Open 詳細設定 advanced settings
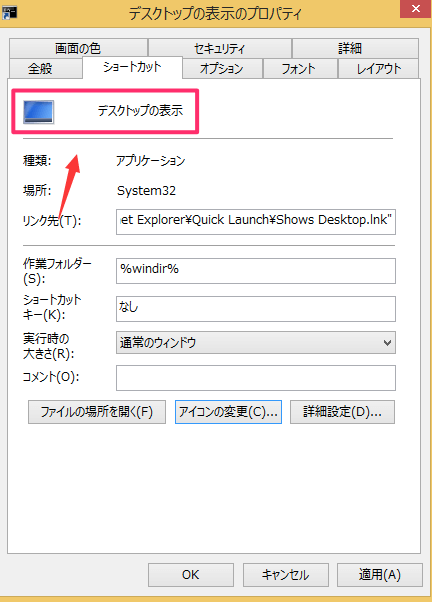 tap(342, 412)
